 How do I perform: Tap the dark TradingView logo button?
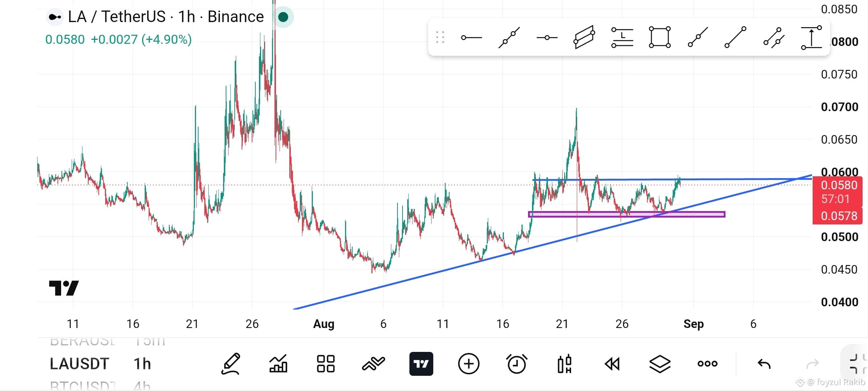421,363
